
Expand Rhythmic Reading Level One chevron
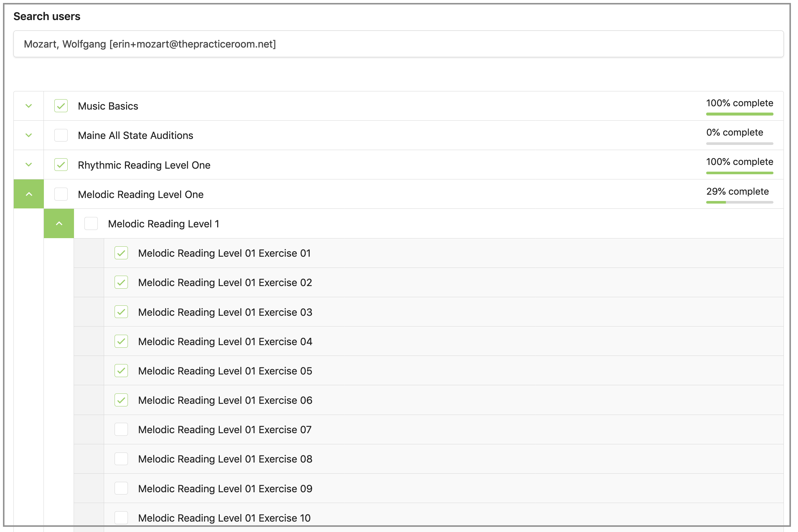pos(29,165)
